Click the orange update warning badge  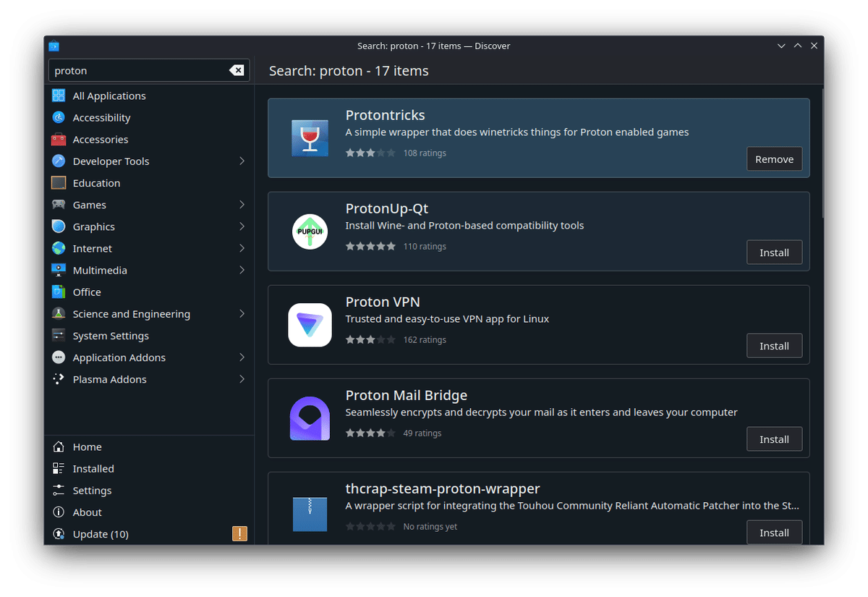pyautogui.click(x=239, y=534)
